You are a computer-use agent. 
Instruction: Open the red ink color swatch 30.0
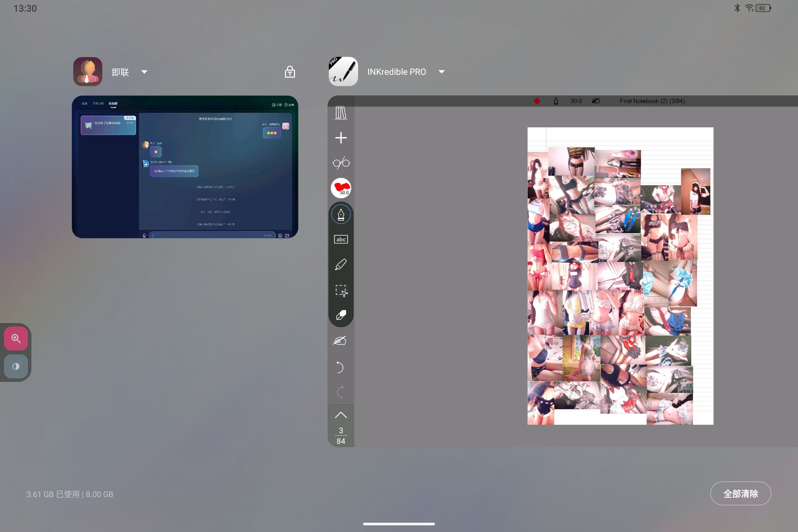[340, 188]
